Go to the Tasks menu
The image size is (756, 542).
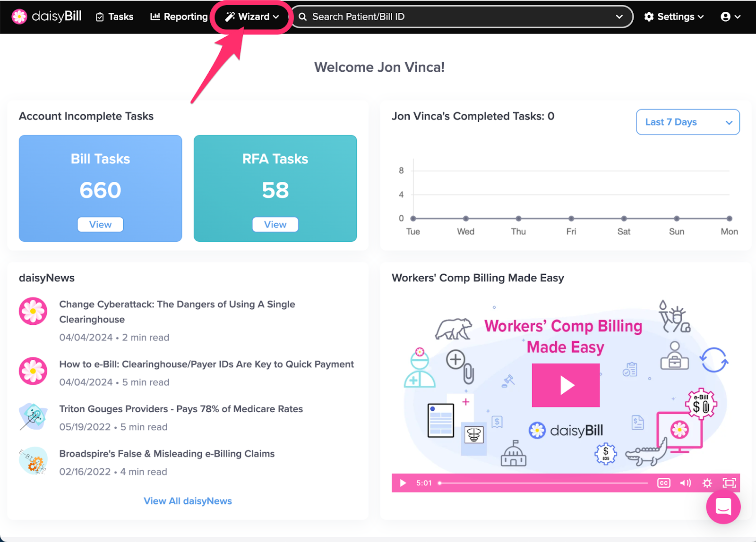[x=115, y=17]
